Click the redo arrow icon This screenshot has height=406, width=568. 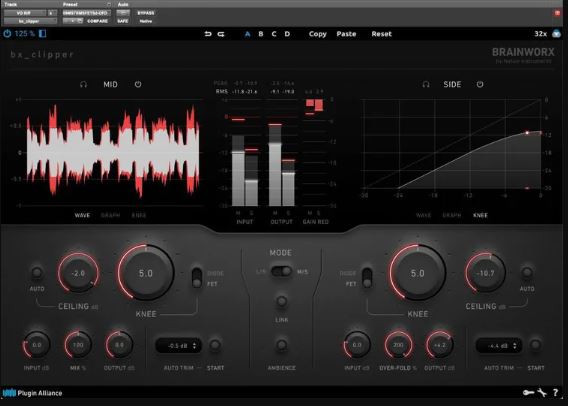tap(221, 34)
